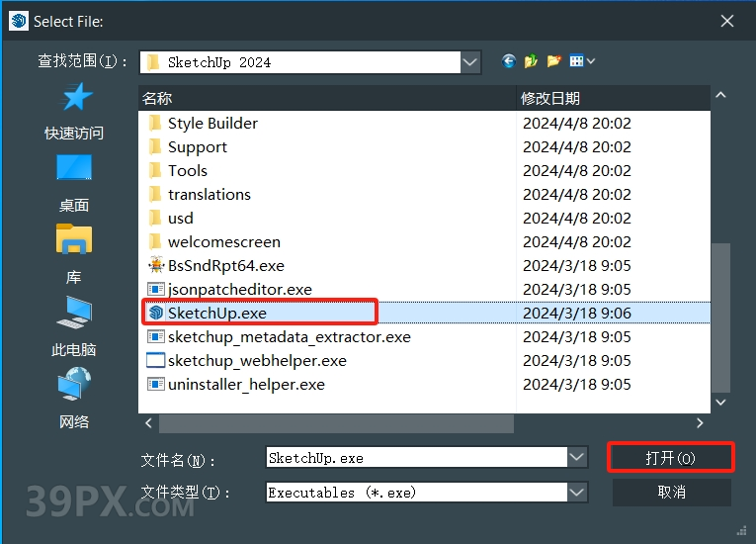Click the Tools folder icon

(x=155, y=170)
